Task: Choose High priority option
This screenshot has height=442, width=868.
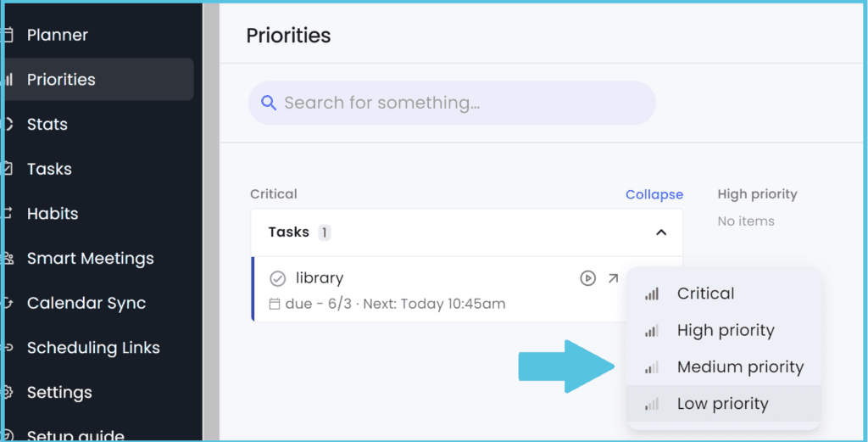Action: 726,331
